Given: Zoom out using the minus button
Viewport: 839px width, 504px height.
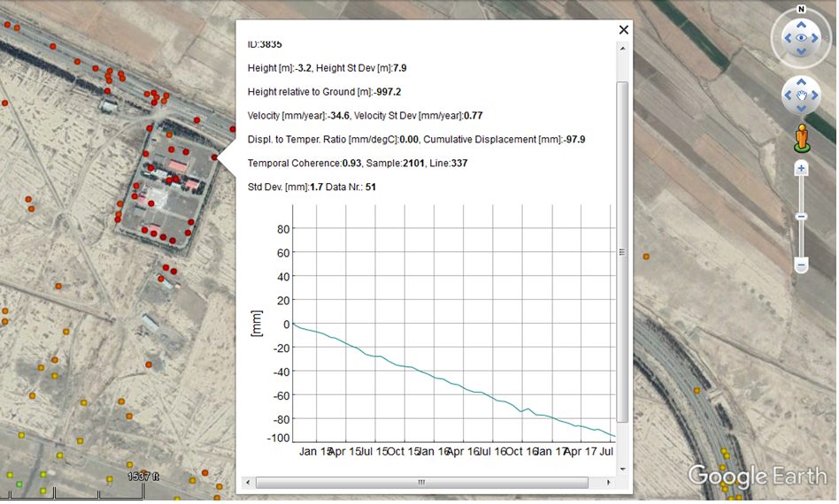Looking at the screenshot, I should tap(801, 265).
